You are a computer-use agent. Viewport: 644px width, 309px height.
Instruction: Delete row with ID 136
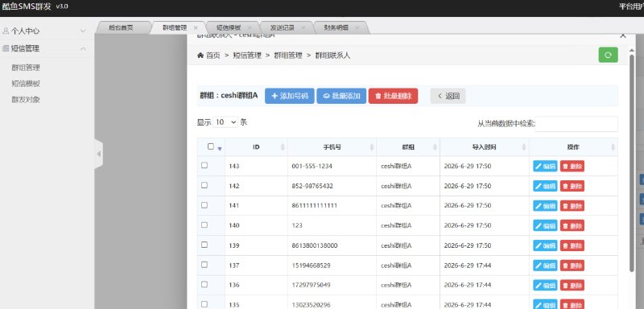(572, 285)
